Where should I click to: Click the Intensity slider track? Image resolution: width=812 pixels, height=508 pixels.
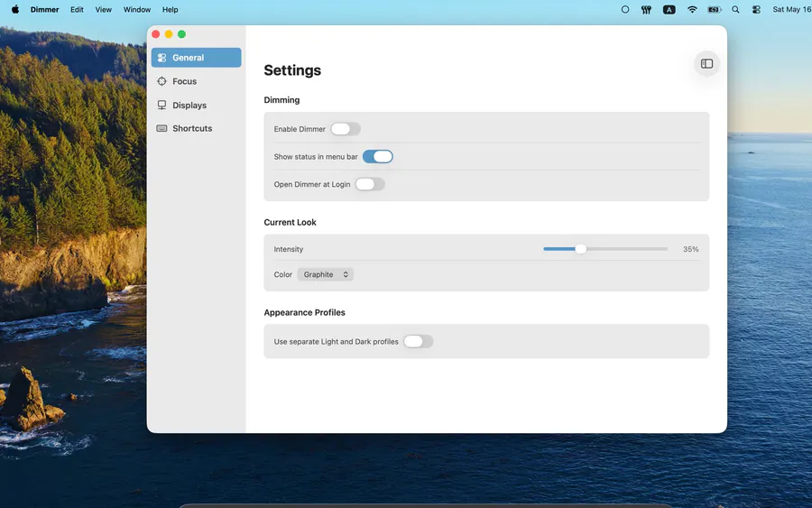pos(605,249)
